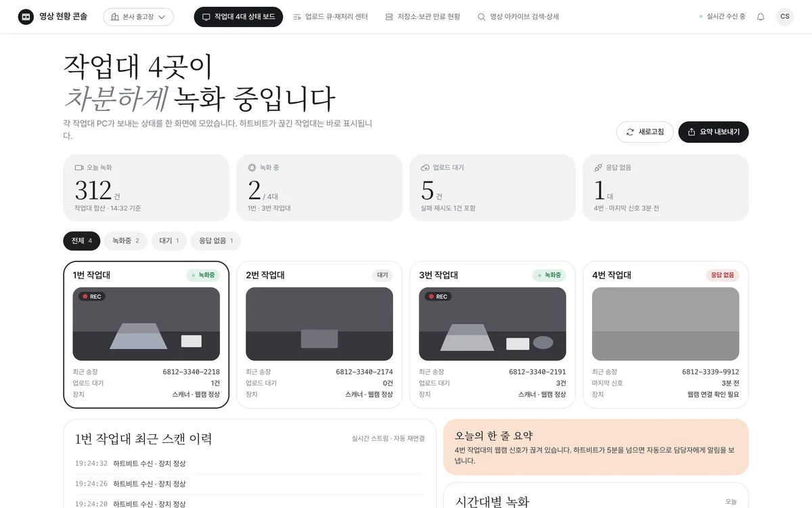The width and height of the screenshot is (812, 508).
Task: Click the 19:24:26 heartbeat log row
Action: coord(250,484)
